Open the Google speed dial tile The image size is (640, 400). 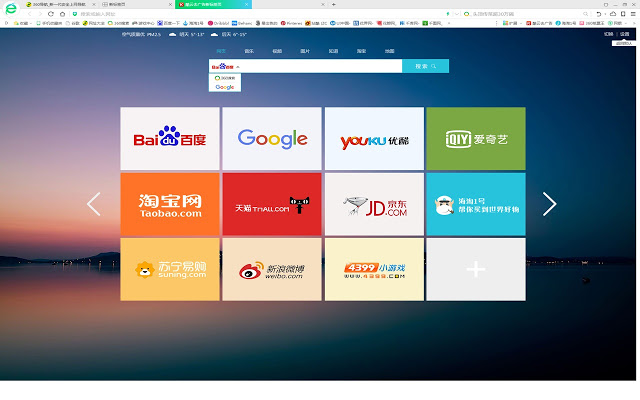click(x=272, y=138)
